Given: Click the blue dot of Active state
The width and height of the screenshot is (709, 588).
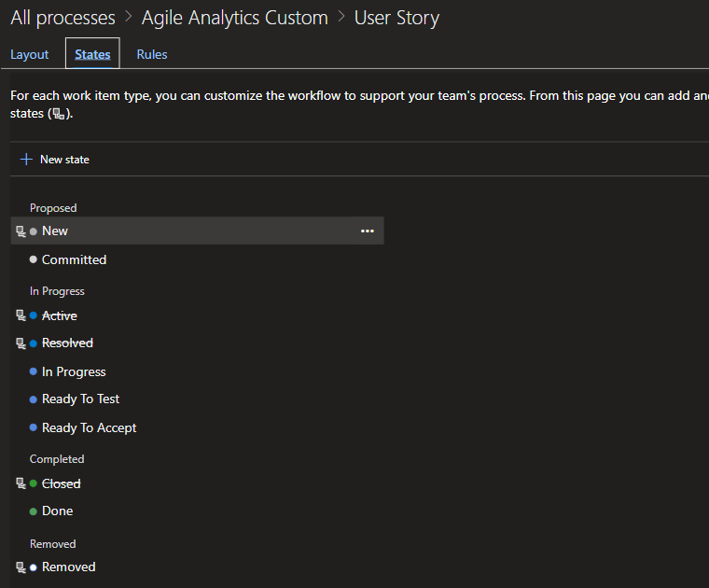Looking at the screenshot, I should point(33,315).
